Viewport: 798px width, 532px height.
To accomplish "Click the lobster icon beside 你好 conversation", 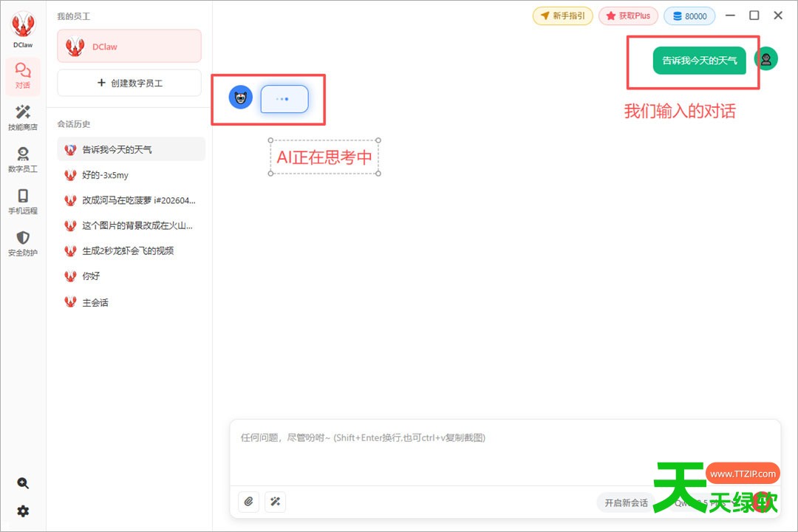I will [x=70, y=276].
